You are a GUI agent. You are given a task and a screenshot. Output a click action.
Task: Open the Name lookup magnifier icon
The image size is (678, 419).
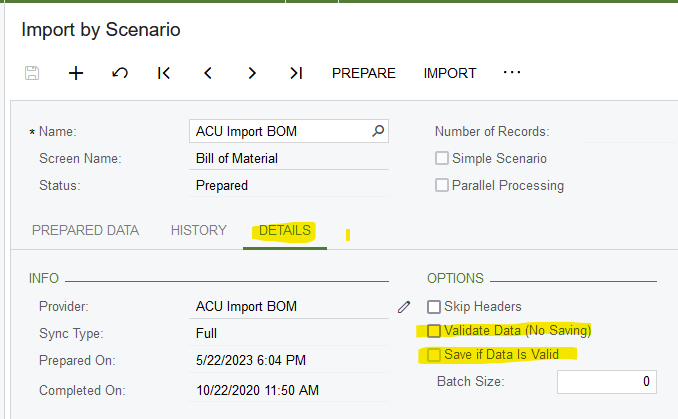[x=378, y=131]
